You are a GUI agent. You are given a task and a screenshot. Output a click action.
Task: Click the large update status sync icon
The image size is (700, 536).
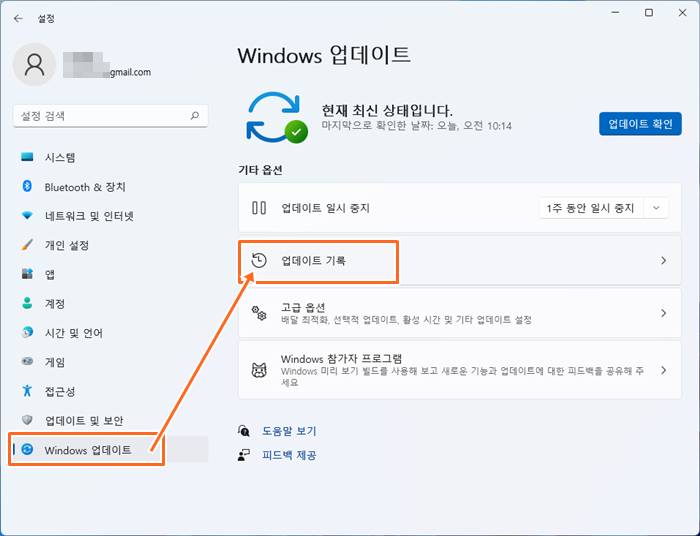276,117
